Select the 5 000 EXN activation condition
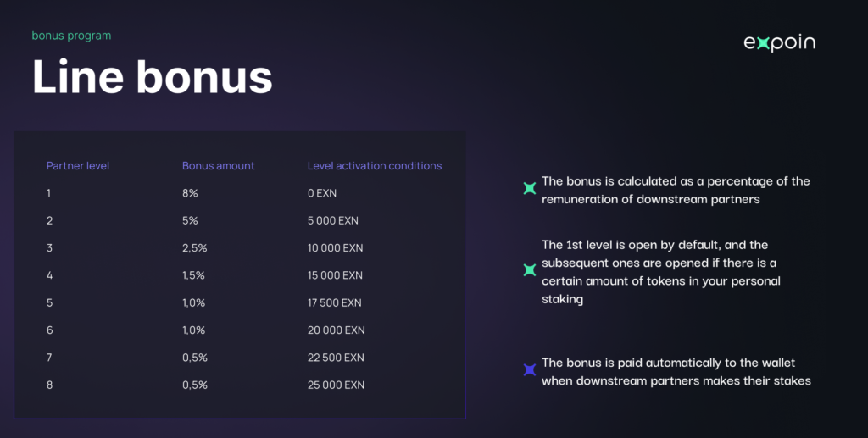 point(332,220)
